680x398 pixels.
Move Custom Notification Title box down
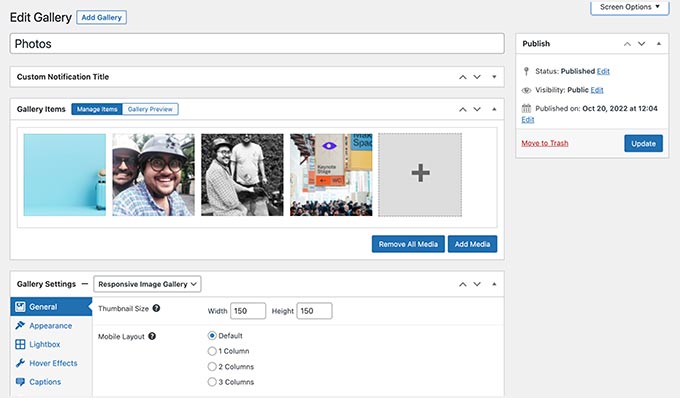(477, 77)
